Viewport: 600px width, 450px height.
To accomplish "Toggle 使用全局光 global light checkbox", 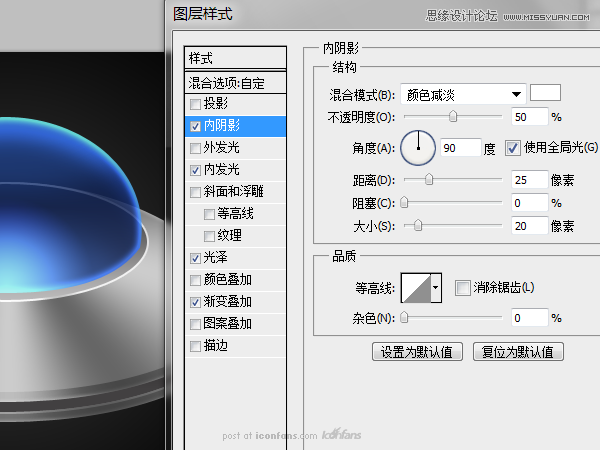I will point(513,148).
